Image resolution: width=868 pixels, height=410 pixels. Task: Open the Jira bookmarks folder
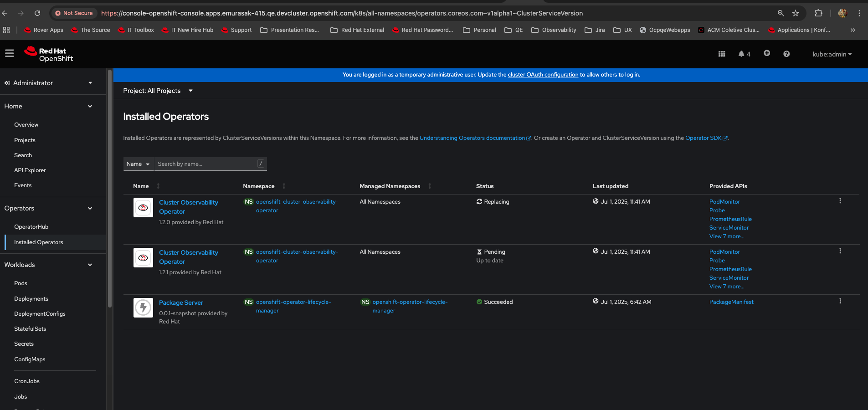coord(595,30)
